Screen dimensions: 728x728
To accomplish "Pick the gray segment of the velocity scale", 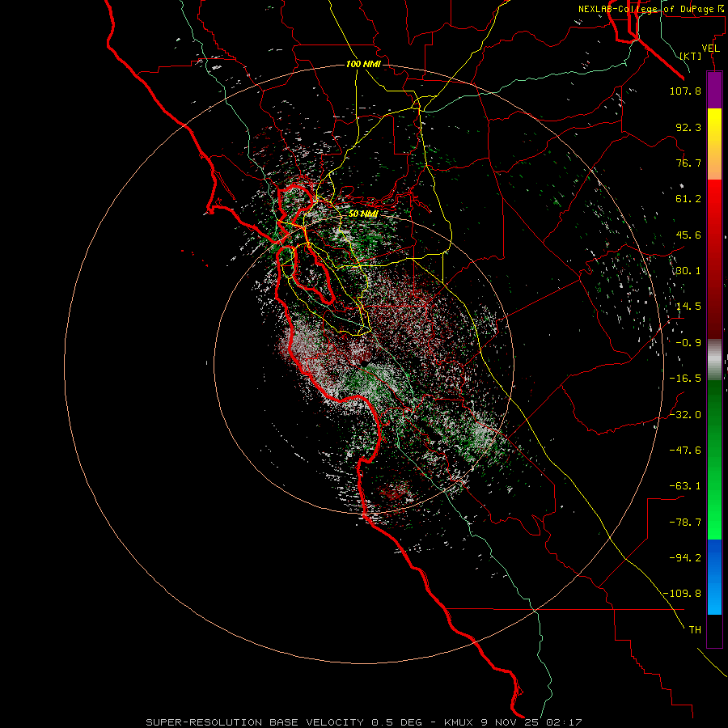I will [x=714, y=359].
